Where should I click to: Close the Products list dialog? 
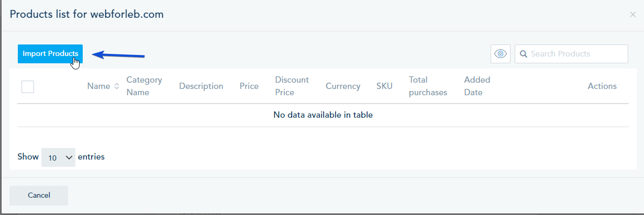coord(632,15)
